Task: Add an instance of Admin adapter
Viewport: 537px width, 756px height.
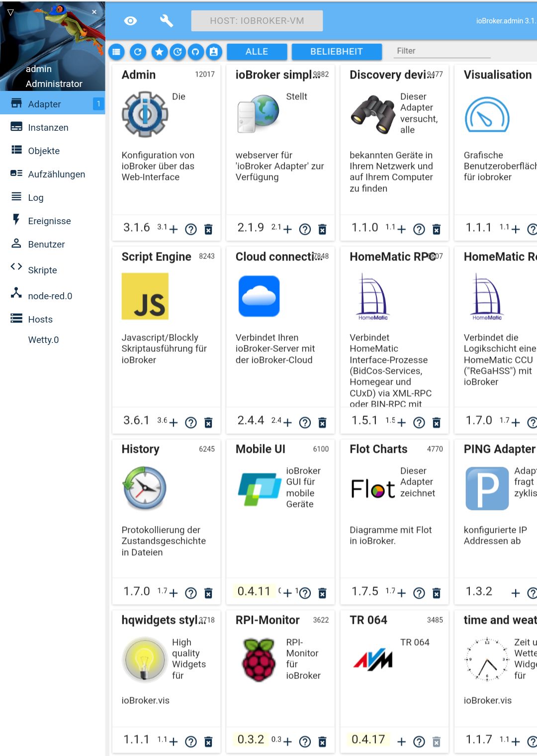Action: pos(173,229)
